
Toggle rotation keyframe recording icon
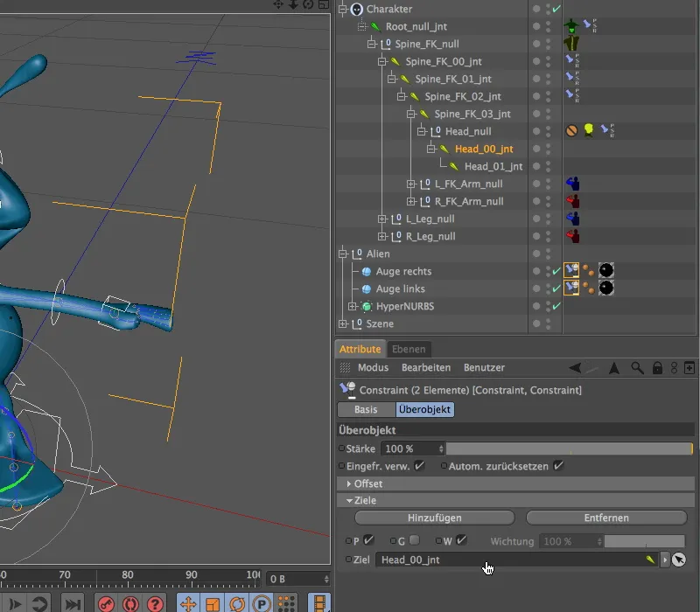point(237,603)
